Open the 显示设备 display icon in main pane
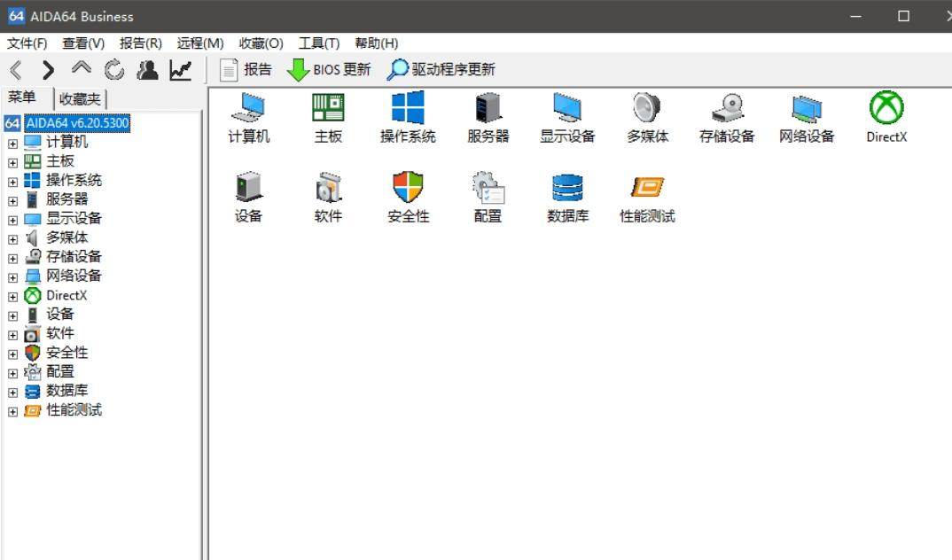 [567, 119]
